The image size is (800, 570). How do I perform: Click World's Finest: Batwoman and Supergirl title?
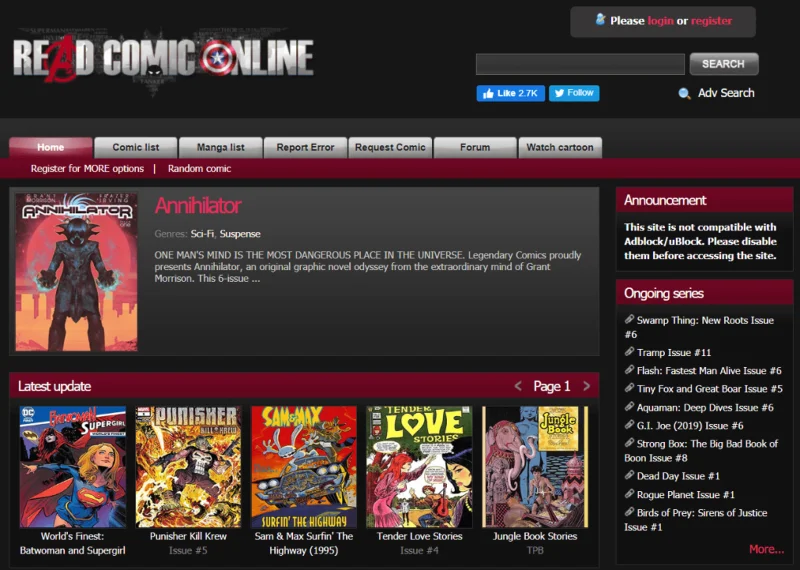72,543
